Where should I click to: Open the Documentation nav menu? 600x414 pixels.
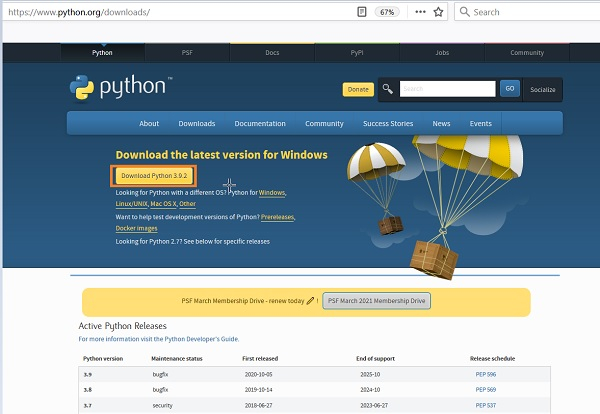[x=260, y=124]
